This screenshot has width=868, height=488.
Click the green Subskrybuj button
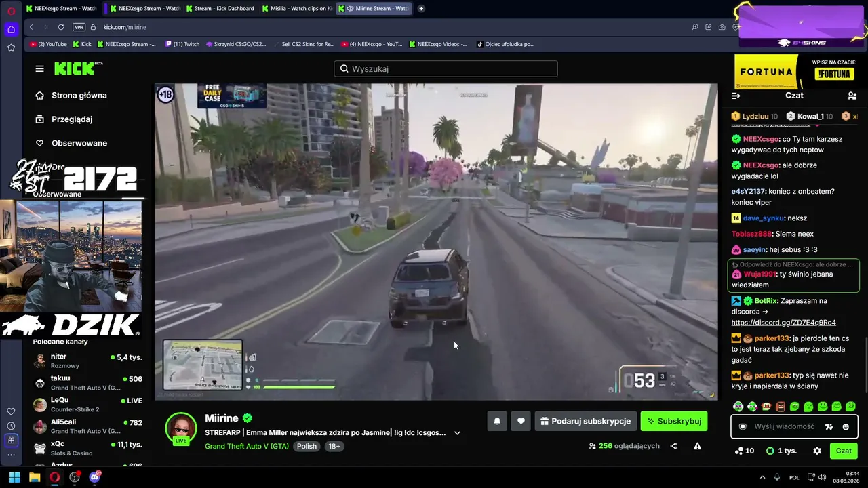[x=674, y=421]
